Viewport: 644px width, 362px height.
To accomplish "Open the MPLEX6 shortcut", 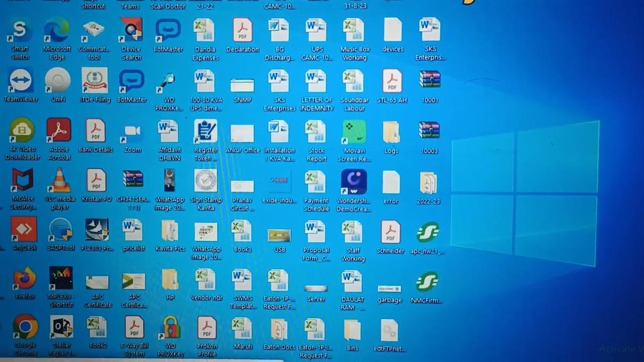I will (61, 279).
